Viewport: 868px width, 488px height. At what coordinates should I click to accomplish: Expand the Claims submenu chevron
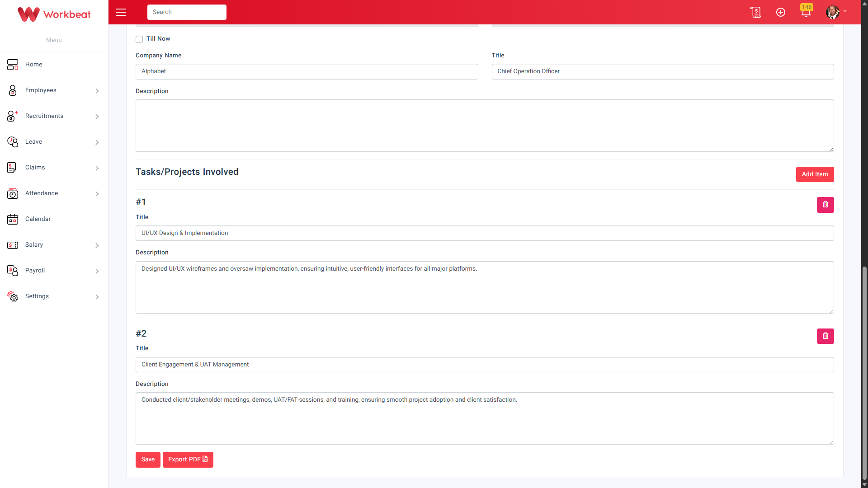97,168
